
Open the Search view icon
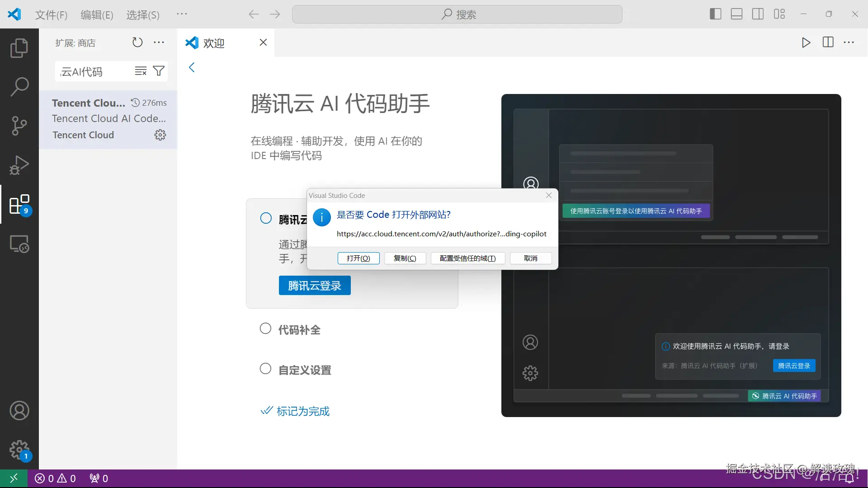(x=19, y=86)
